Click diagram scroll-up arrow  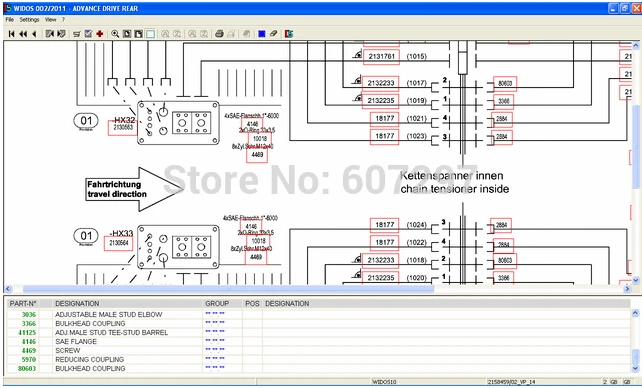click(636, 45)
